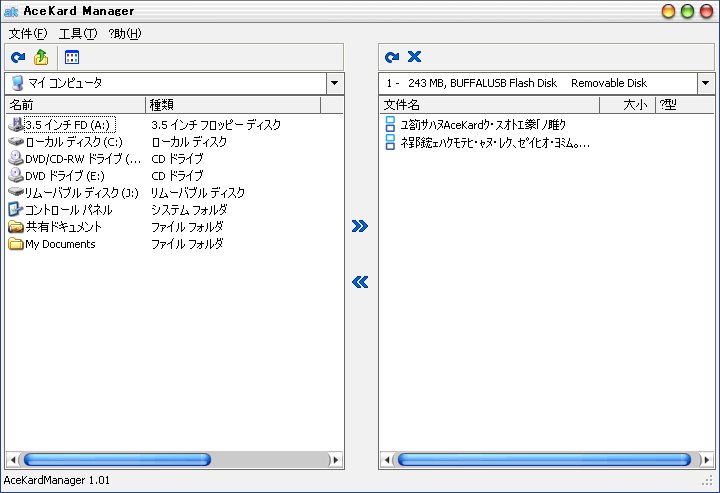
Task: Minimize window with yellow button
Action: (669, 11)
